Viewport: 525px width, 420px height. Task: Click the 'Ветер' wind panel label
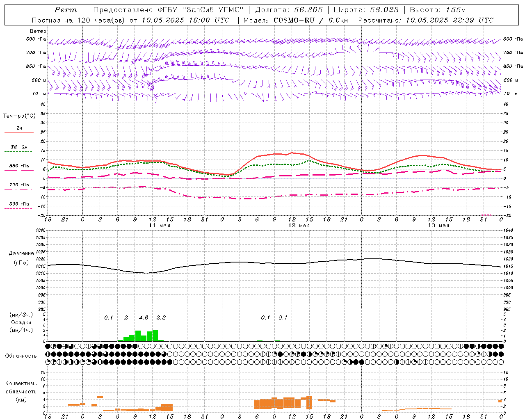(x=38, y=31)
